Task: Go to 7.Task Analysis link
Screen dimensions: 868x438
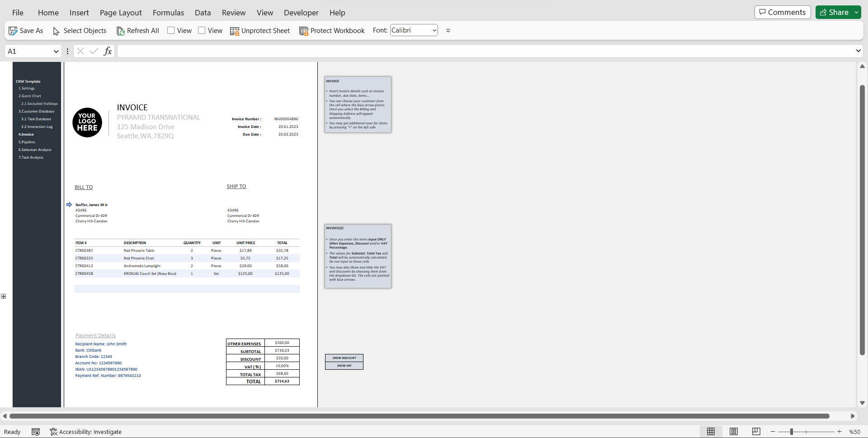Action: (31, 158)
